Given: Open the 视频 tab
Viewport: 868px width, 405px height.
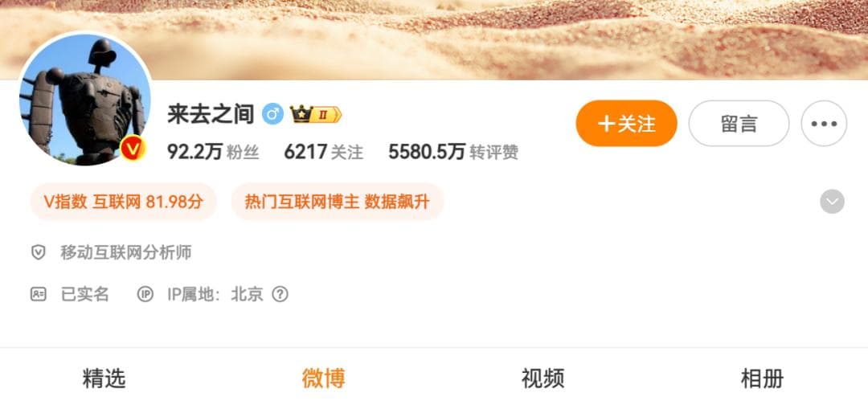Looking at the screenshot, I should (x=542, y=379).
